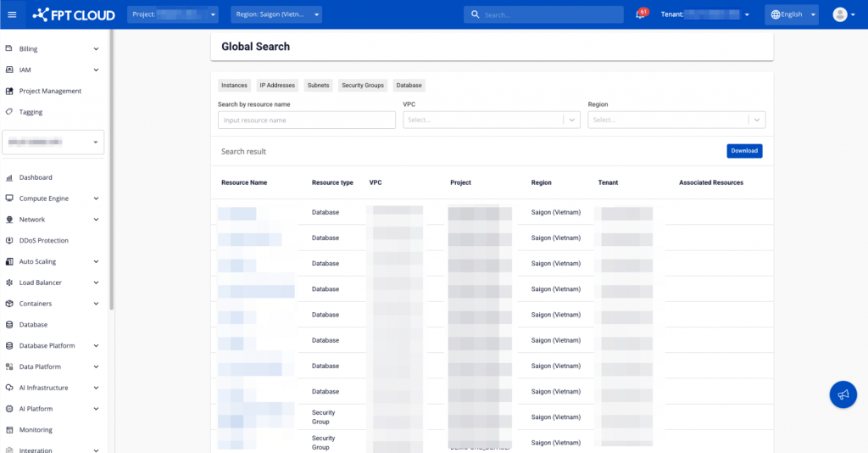Click the Tagging tag icon
This screenshot has width=868, height=453.
tap(9, 112)
